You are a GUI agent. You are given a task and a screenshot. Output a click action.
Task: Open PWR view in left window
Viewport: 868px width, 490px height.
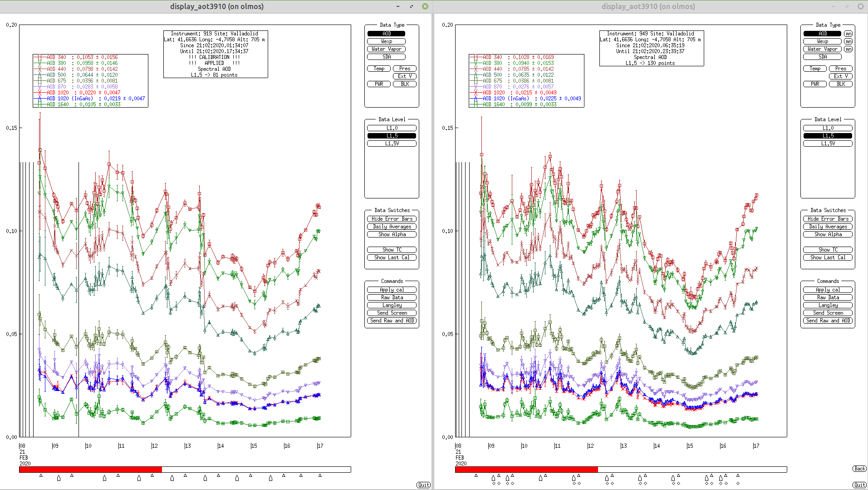tap(379, 84)
